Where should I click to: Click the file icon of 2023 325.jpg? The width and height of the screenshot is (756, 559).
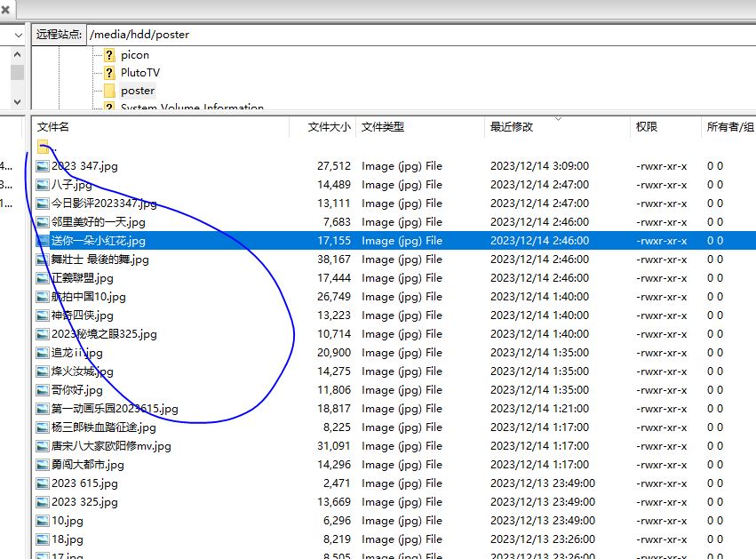[43, 502]
